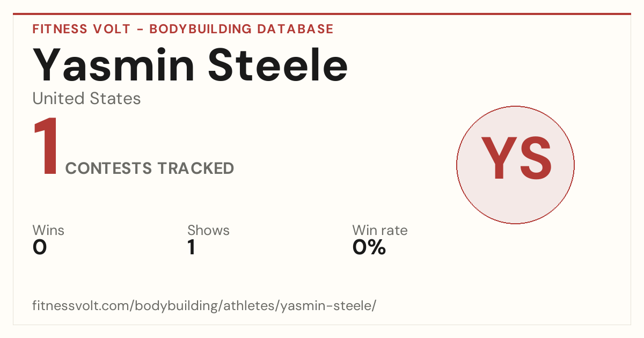Viewport: 644px width, 338px height.
Task: Click the word Contests beside the number
Action: (x=109, y=168)
